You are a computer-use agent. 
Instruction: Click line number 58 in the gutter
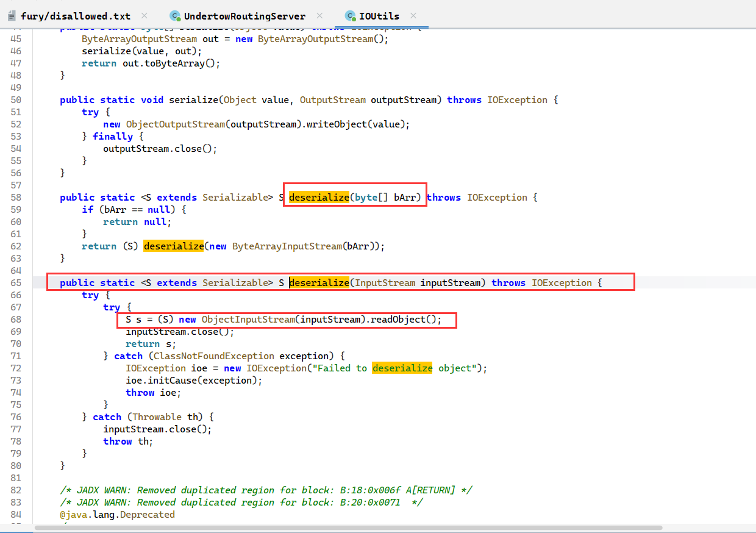click(x=16, y=198)
